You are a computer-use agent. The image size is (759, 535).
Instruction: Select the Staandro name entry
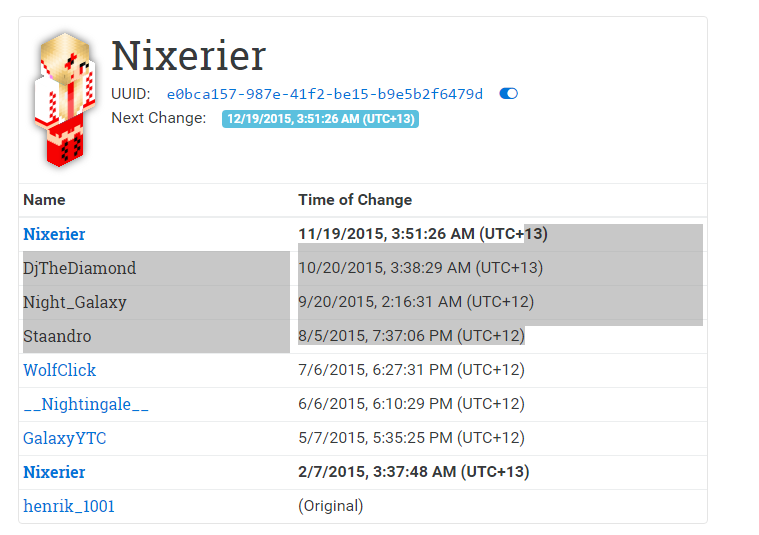[x=57, y=336]
